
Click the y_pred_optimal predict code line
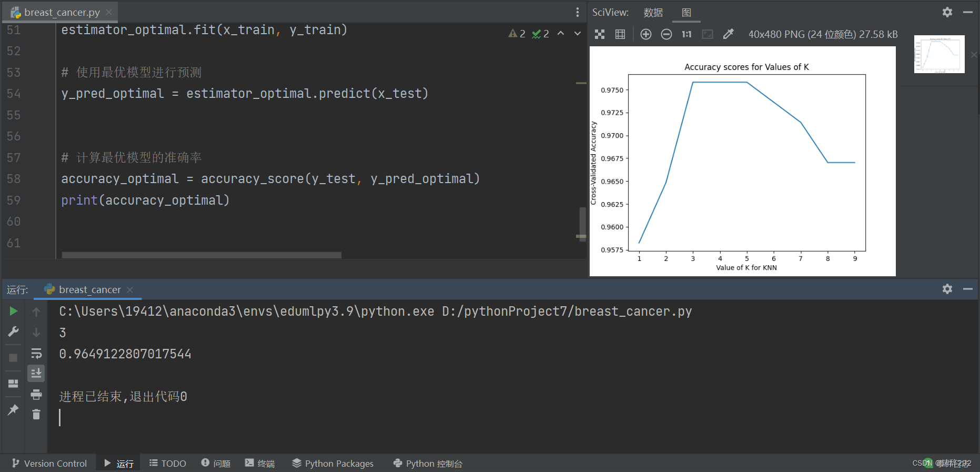(x=245, y=94)
